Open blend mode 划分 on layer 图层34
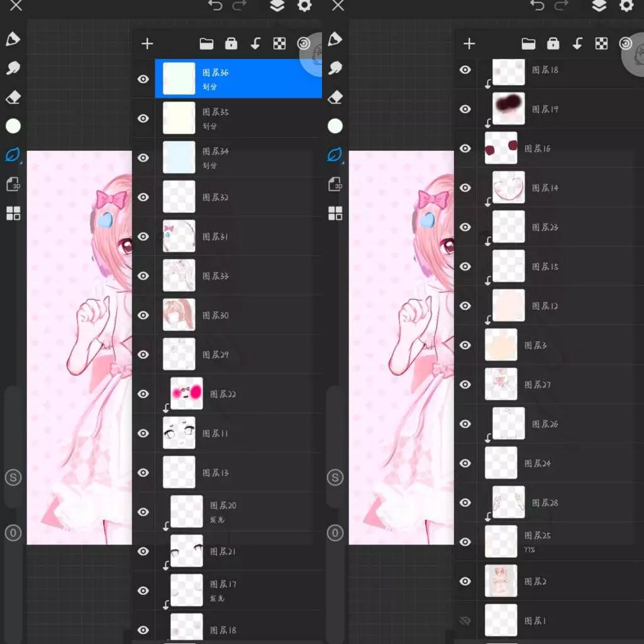Image resolution: width=644 pixels, height=644 pixels. (209, 165)
